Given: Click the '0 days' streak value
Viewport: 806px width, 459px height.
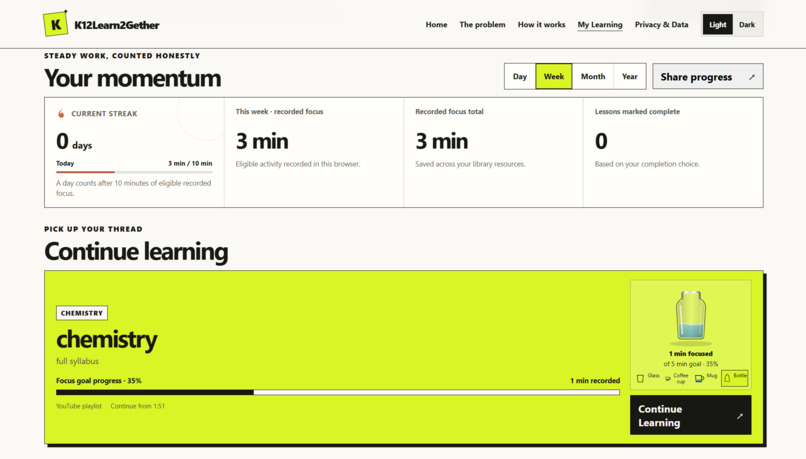Looking at the screenshot, I should pyautogui.click(x=74, y=141).
